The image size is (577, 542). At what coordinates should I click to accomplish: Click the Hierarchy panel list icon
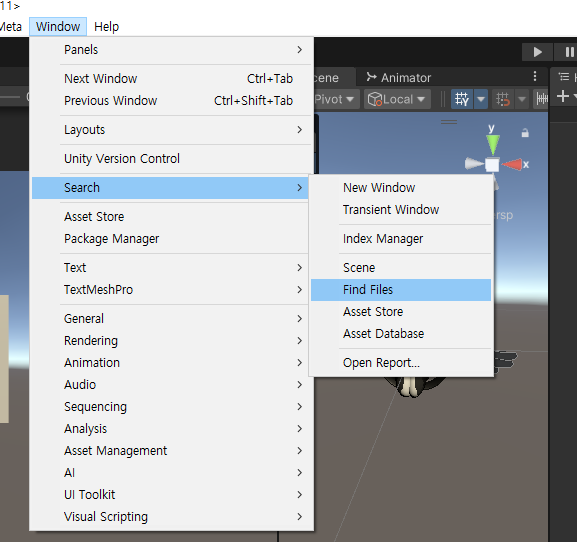pos(564,77)
